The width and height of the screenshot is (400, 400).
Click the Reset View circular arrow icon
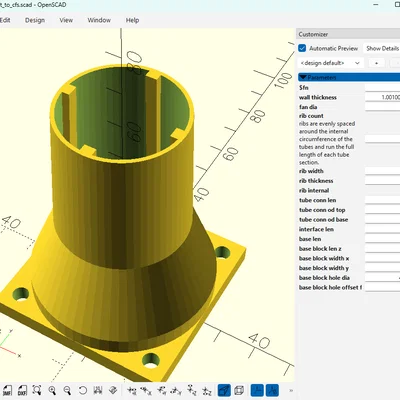coord(82,390)
